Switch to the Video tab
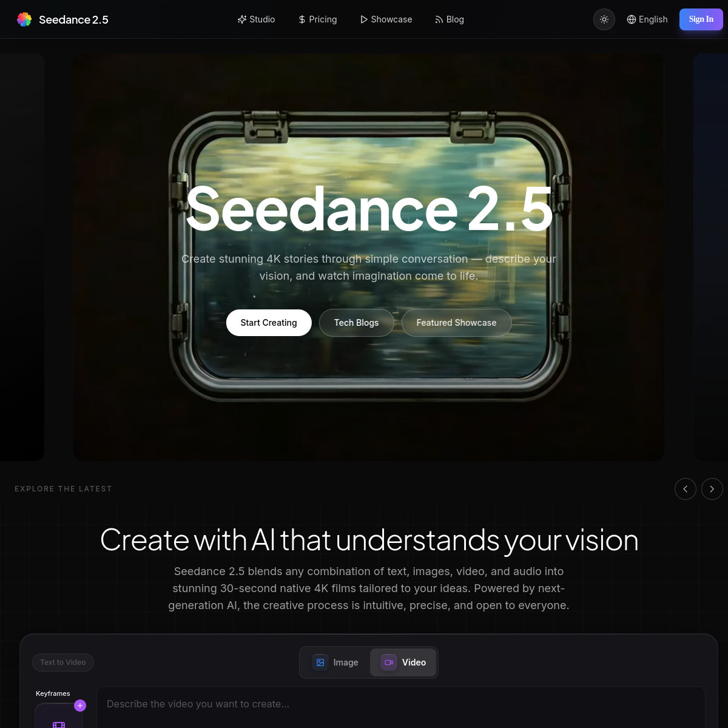728x728 pixels. click(403, 662)
